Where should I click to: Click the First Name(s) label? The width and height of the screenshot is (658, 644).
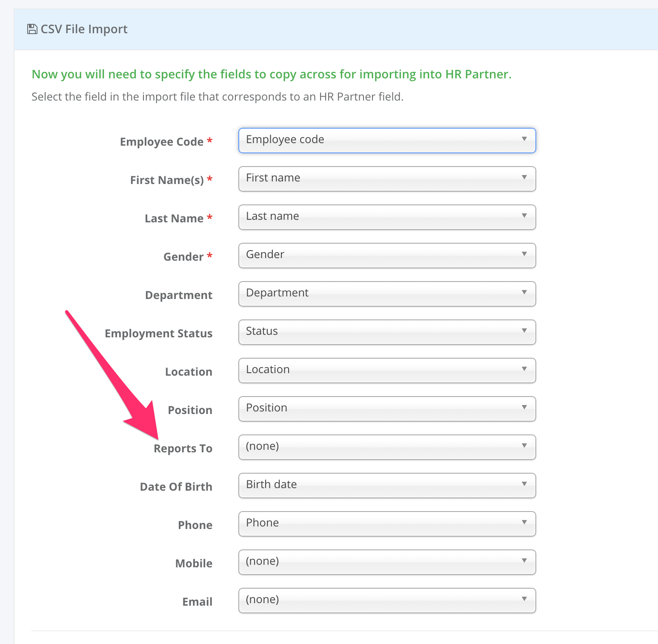167,180
